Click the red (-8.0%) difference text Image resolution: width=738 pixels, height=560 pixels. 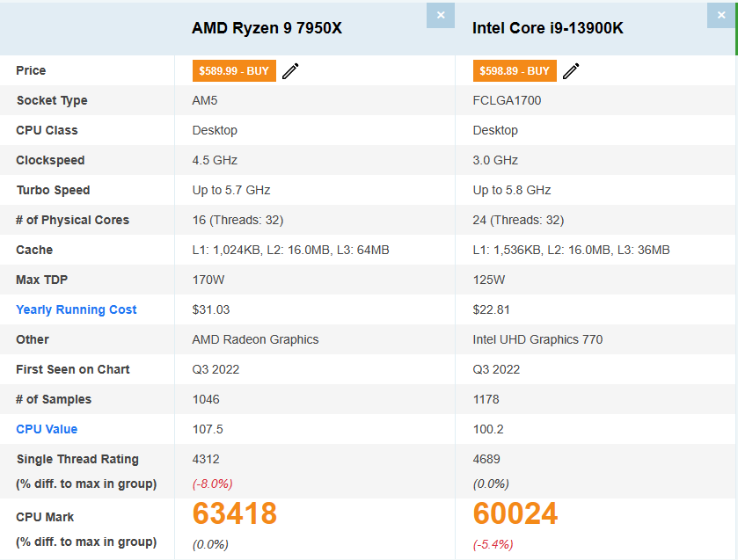pyautogui.click(x=212, y=484)
